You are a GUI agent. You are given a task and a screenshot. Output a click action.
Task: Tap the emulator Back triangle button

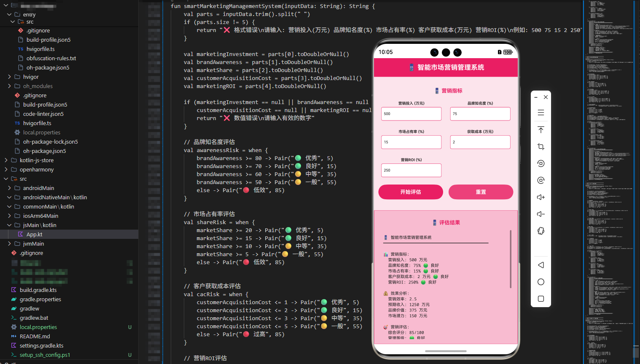click(x=541, y=265)
